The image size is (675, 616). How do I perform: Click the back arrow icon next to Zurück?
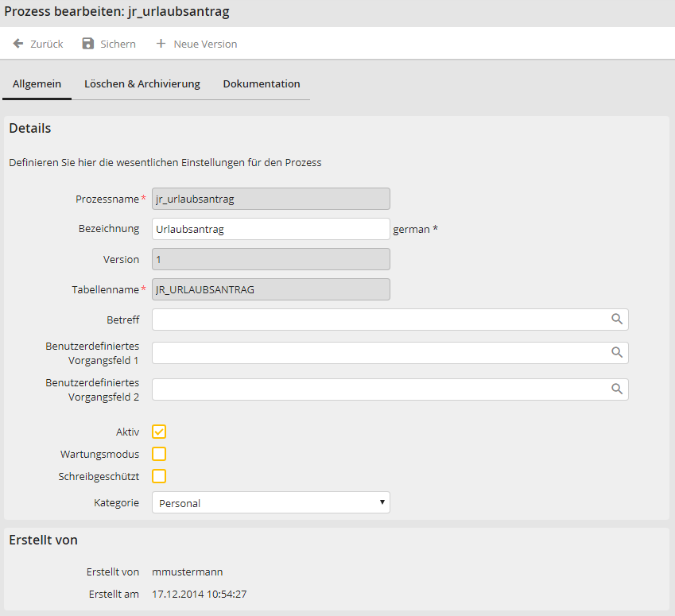pos(18,44)
